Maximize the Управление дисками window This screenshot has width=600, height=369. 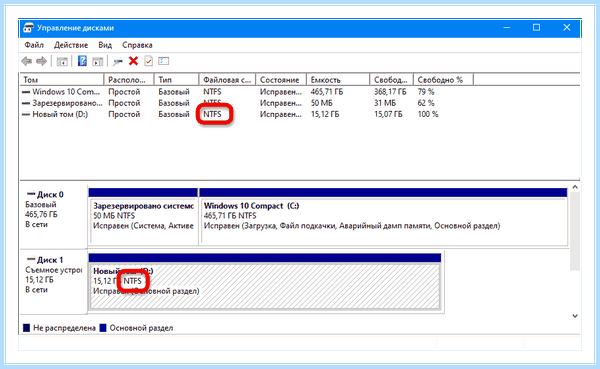pos(536,28)
